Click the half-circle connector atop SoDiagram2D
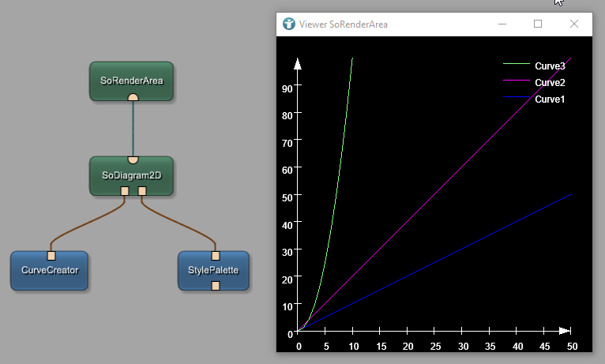 tap(133, 159)
